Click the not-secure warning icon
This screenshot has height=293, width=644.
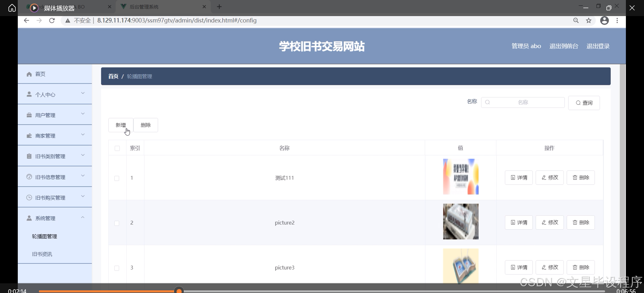click(x=68, y=21)
